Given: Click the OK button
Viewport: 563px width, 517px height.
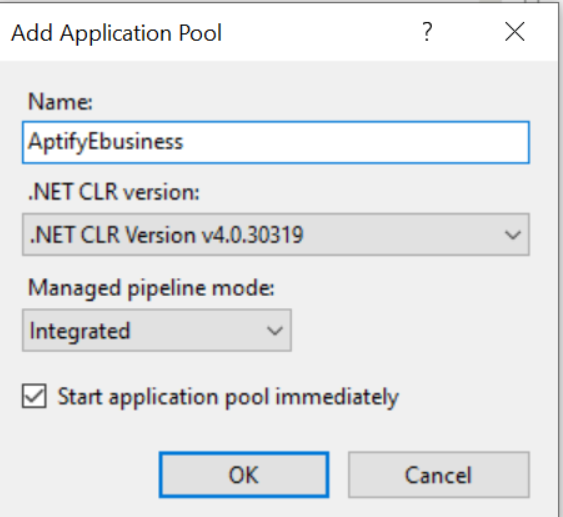Looking at the screenshot, I should coord(244,475).
